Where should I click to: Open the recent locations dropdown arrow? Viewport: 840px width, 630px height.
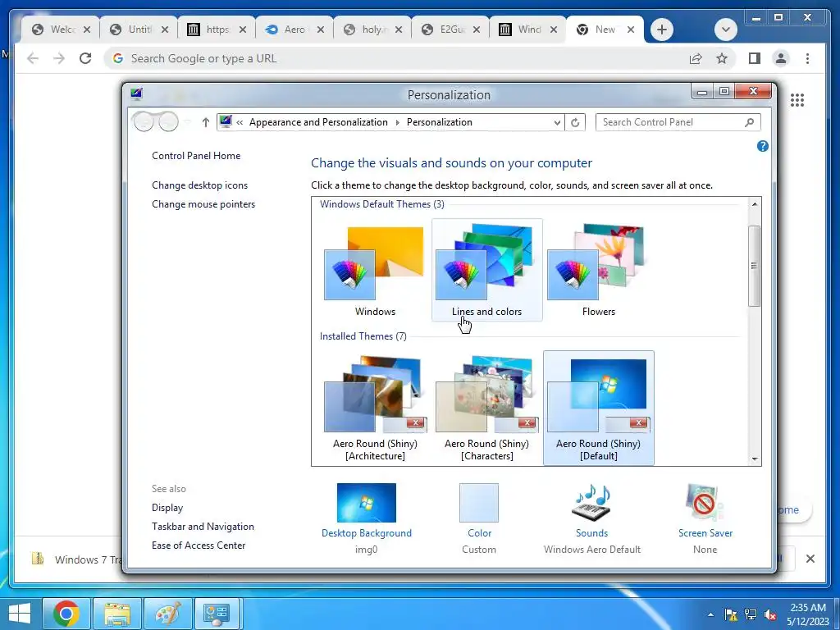(187, 122)
